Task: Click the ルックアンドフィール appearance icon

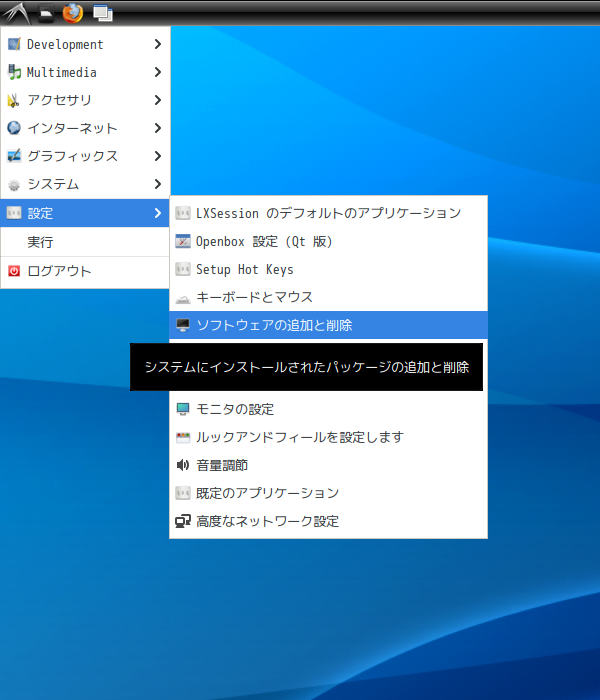Action: pyautogui.click(x=183, y=437)
